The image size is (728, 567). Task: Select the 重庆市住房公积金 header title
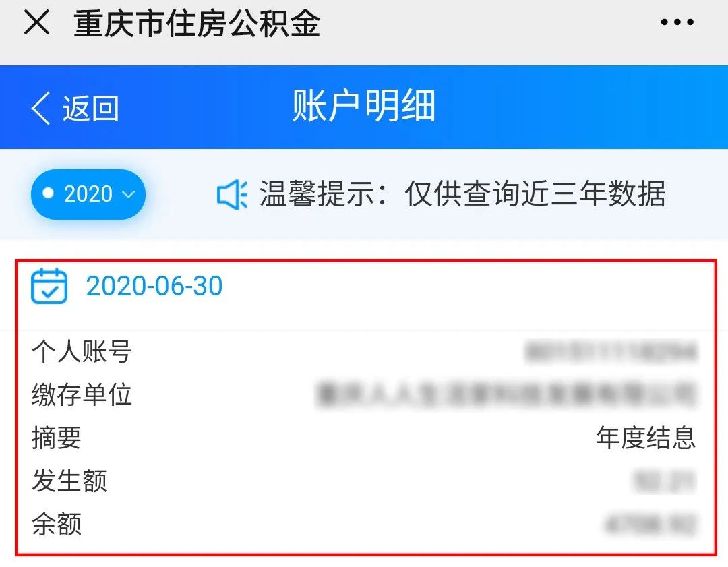197,23
